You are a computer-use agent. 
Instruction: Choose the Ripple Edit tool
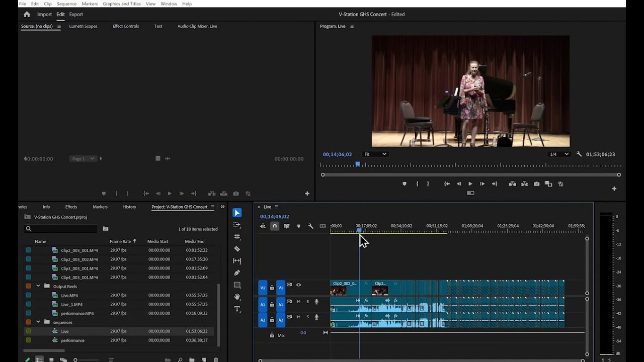237,237
